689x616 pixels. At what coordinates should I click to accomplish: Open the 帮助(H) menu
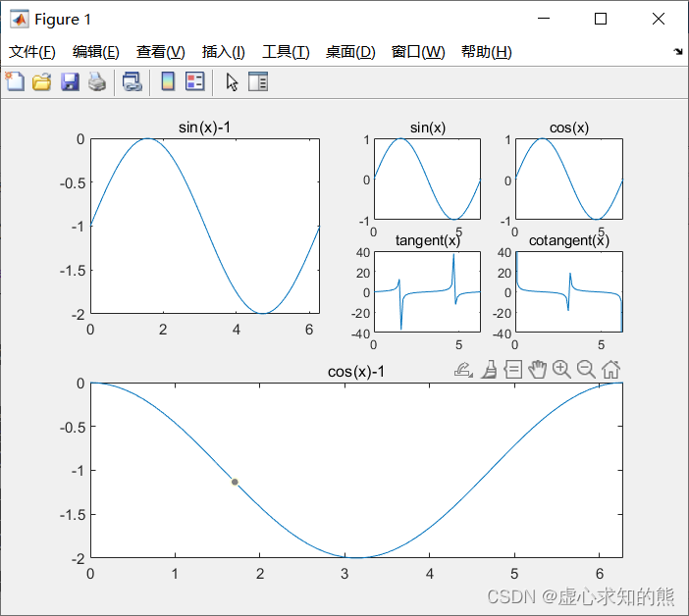pos(487,52)
